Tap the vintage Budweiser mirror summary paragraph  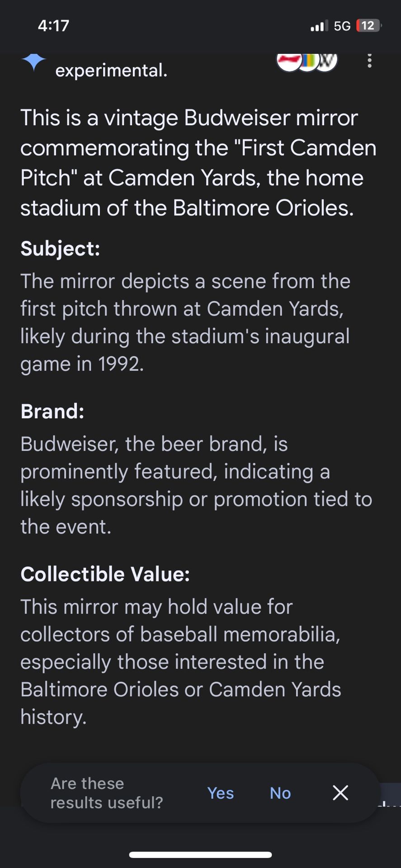tap(198, 163)
